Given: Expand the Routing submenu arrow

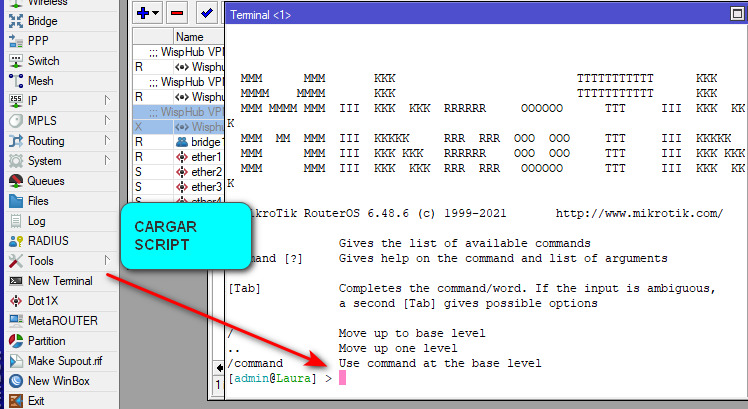Looking at the screenshot, I should (107, 141).
